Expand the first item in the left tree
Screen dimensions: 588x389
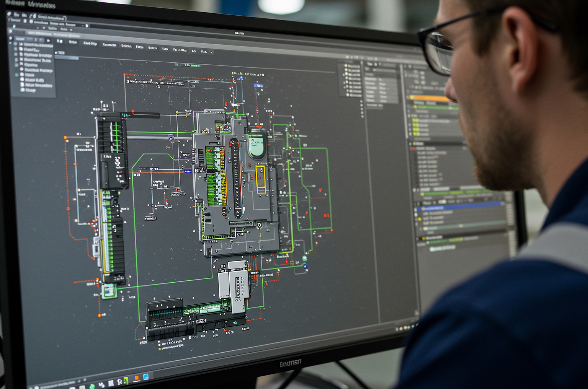pyautogui.click(x=21, y=44)
